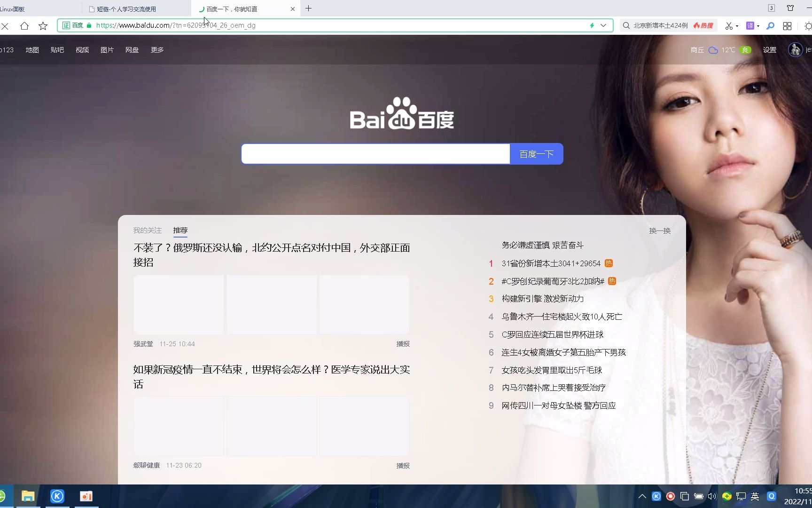The image size is (812, 508).
Task: Open the 强武堂 source link
Action: coord(143,344)
